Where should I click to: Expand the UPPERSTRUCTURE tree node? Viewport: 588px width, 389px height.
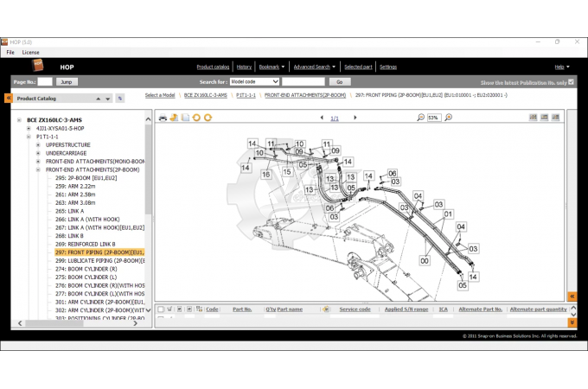pos(38,144)
